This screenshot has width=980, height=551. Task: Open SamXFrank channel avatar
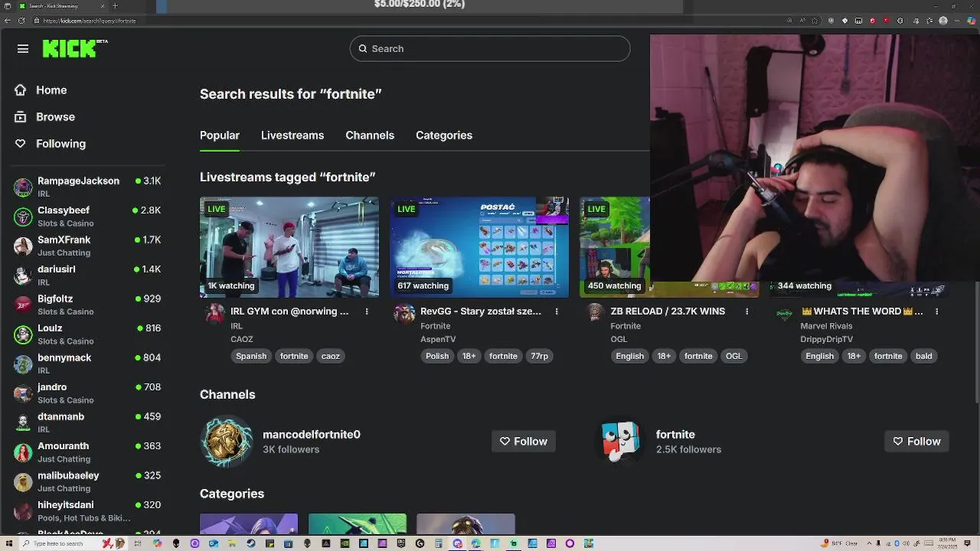(x=24, y=246)
